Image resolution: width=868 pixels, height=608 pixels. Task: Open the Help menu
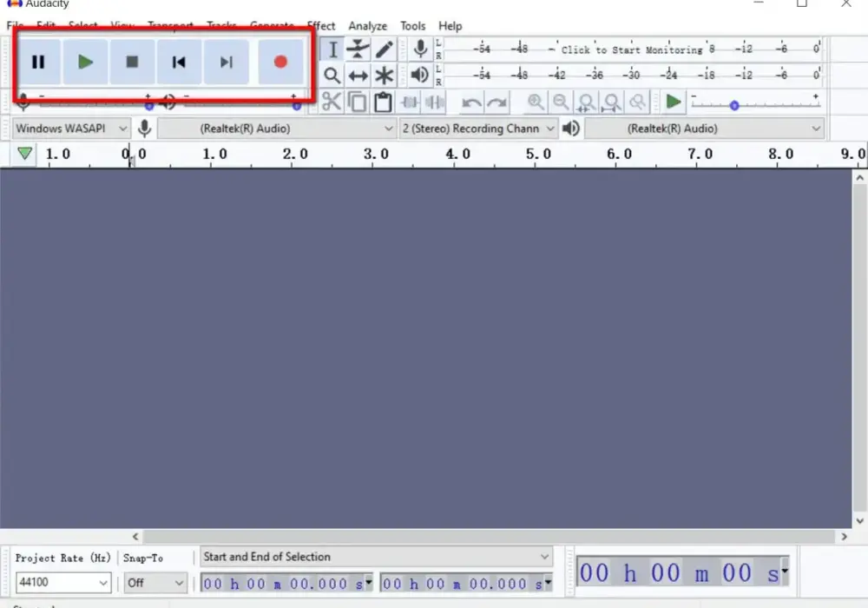point(450,26)
